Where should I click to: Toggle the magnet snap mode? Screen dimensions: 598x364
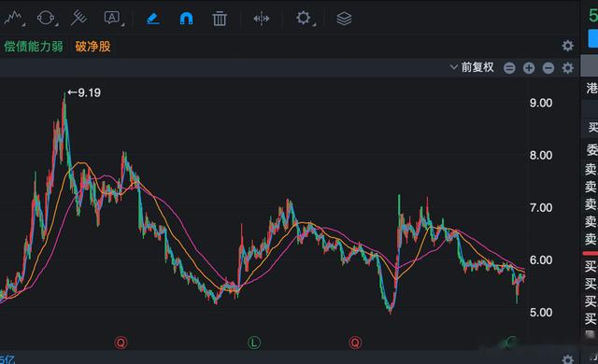pos(187,19)
